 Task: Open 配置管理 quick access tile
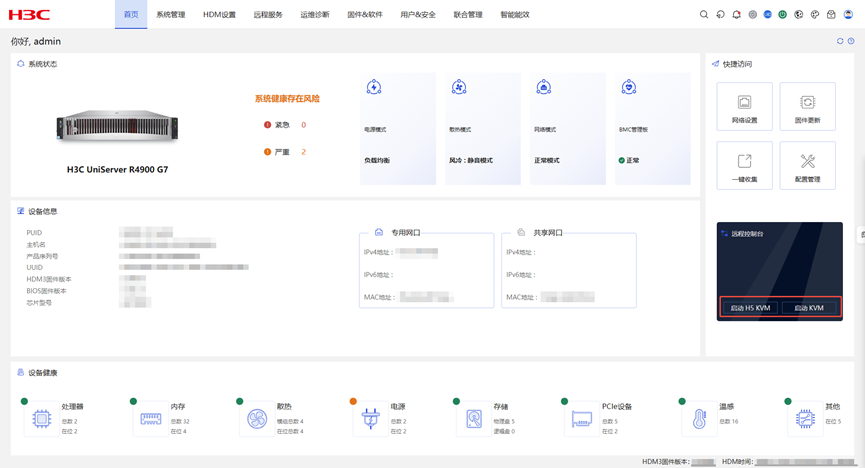point(807,165)
